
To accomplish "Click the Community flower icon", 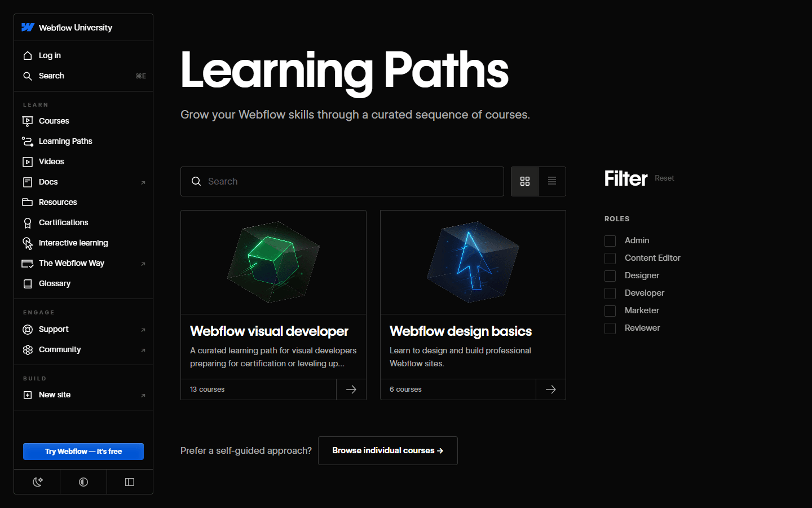I will coord(28,350).
